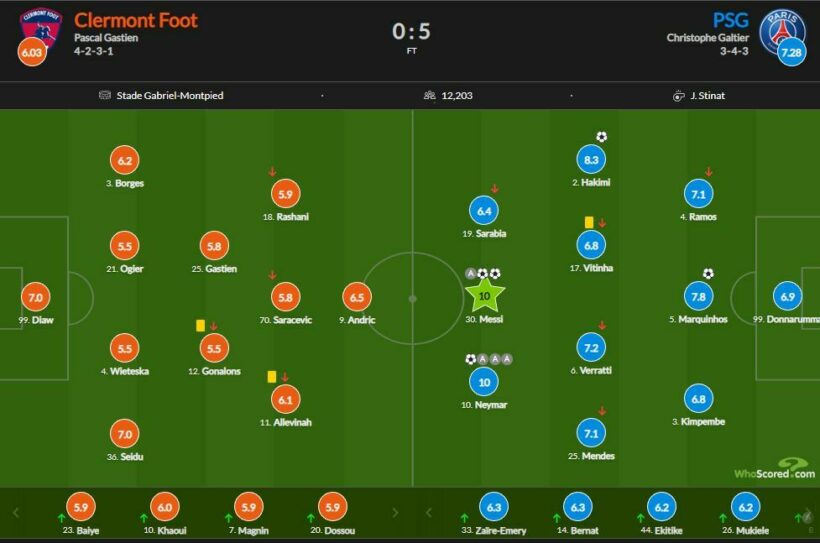Click the referee whistle icon by J. Stinat
Screen dimensions: 820x543
678,96
